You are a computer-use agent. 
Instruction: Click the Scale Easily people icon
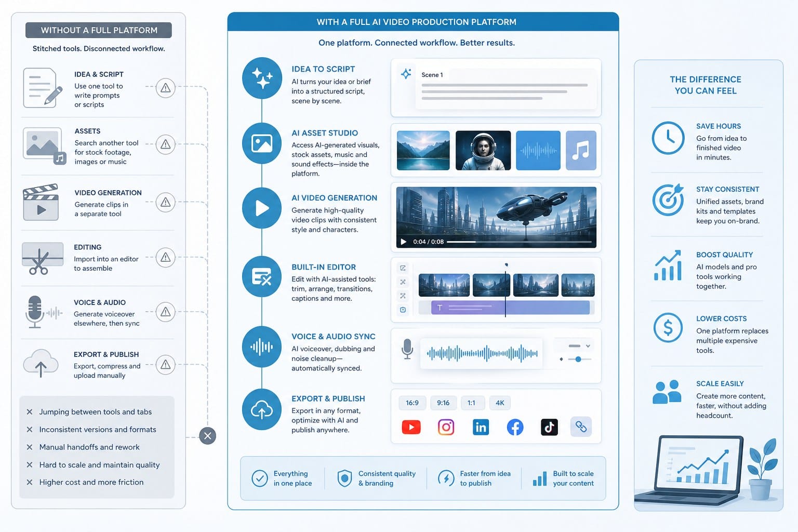667,392
